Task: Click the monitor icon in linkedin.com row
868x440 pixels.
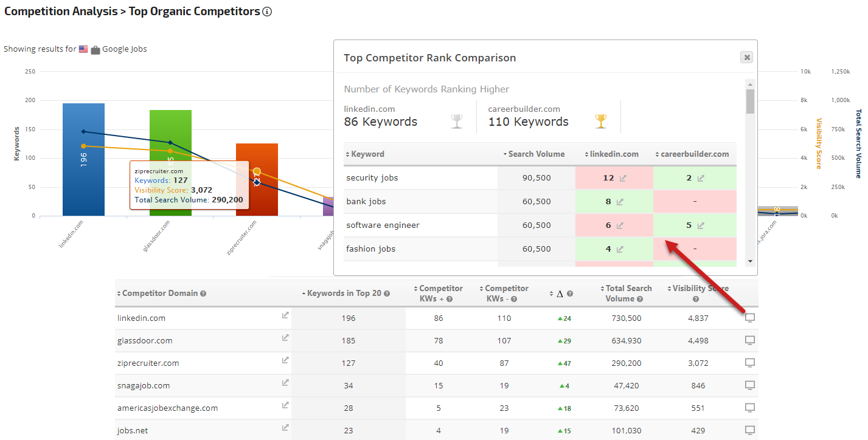Action: click(x=750, y=318)
